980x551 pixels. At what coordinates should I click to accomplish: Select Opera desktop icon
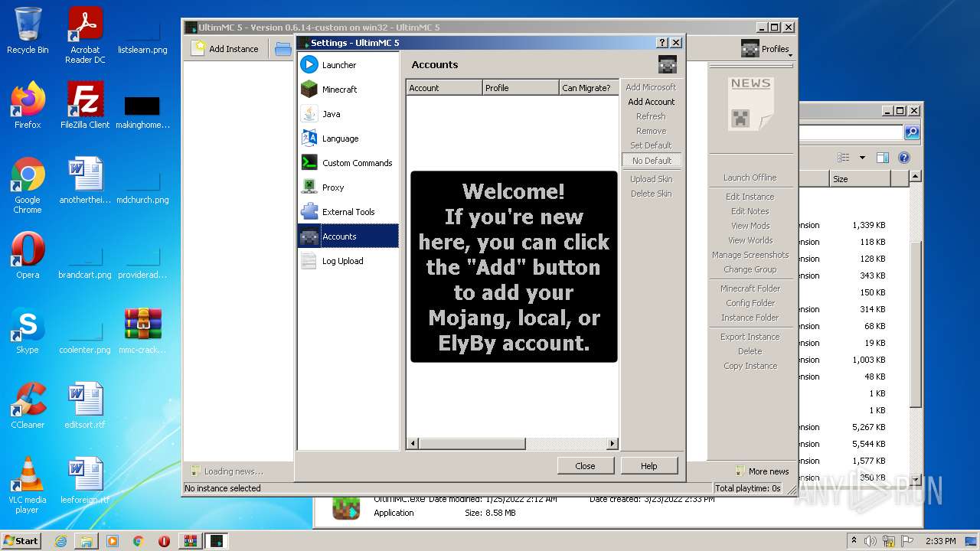28,256
